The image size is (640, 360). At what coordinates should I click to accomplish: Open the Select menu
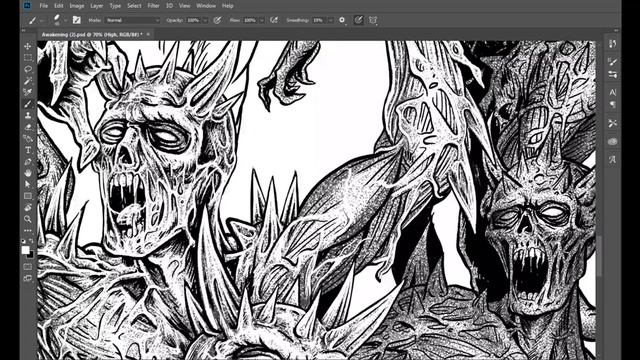pyautogui.click(x=134, y=6)
